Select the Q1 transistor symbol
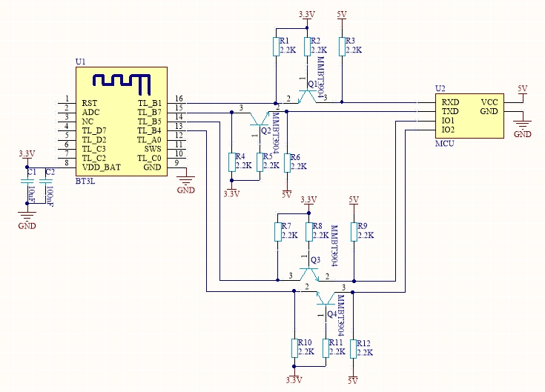Viewport: 545px width, 392px height. tap(305, 95)
